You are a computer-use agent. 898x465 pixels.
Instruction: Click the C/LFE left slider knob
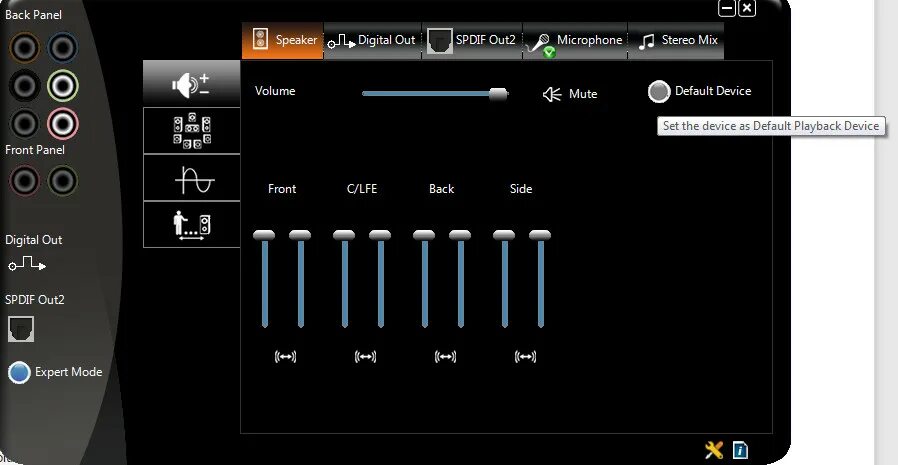(344, 235)
